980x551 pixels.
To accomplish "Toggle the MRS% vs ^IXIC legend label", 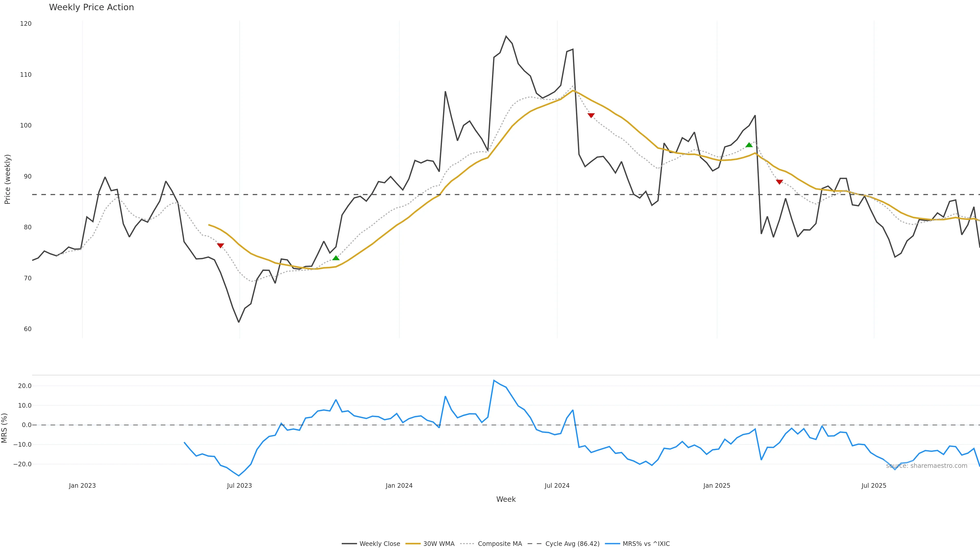I will (646, 544).
